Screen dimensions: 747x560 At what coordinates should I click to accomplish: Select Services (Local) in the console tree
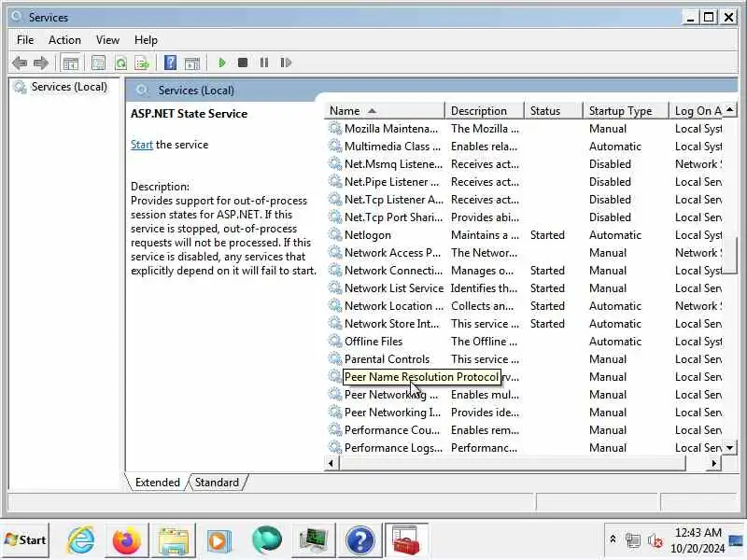pyautogui.click(x=69, y=87)
